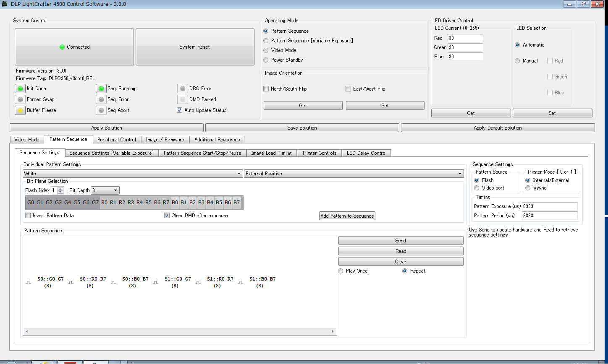Choose Manual LED selection
This screenshot has width=608, height=364.
click(517, 61)
